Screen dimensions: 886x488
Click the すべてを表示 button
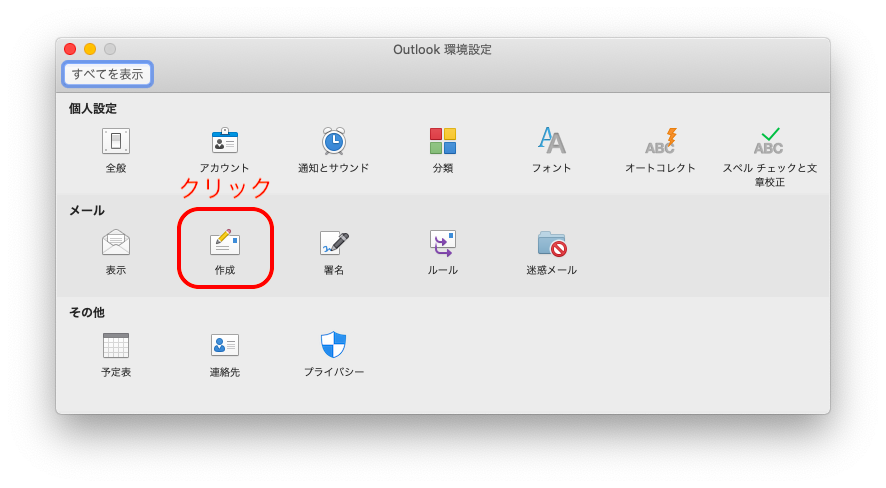coord(107,74)
